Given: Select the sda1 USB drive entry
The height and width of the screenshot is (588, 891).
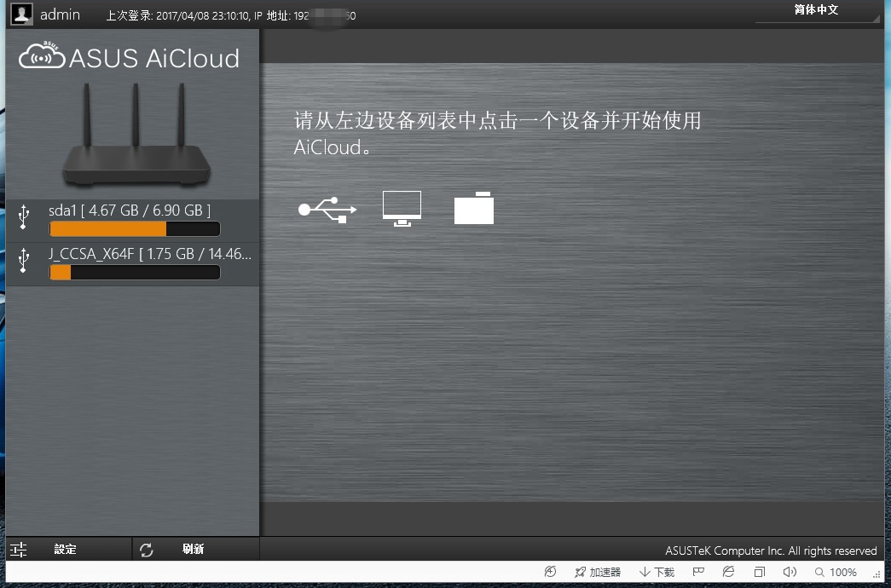Looking at the screenshot, I should 132,221.
